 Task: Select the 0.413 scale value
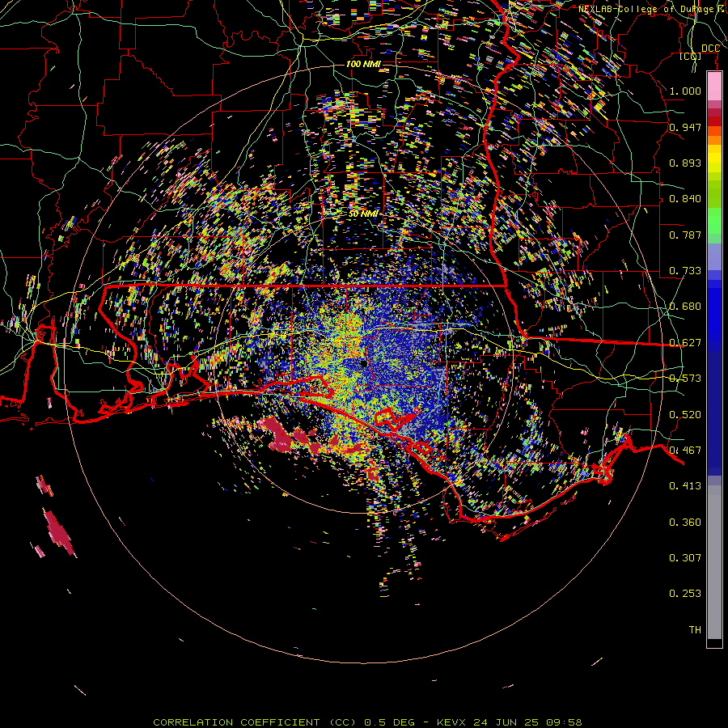(685, 485)
